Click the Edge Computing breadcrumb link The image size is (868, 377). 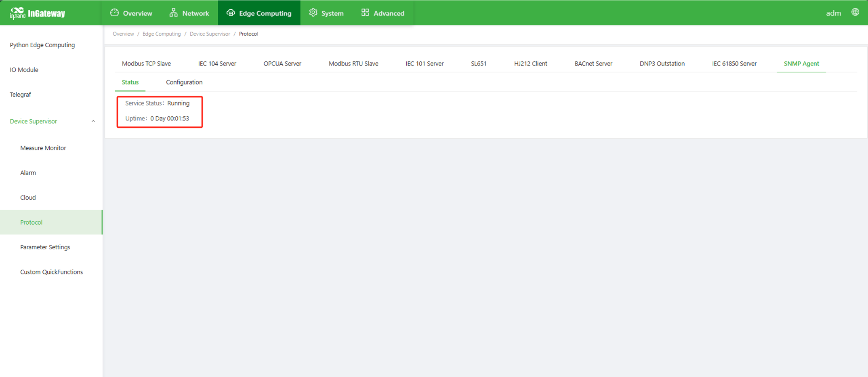tap(162, 34)
